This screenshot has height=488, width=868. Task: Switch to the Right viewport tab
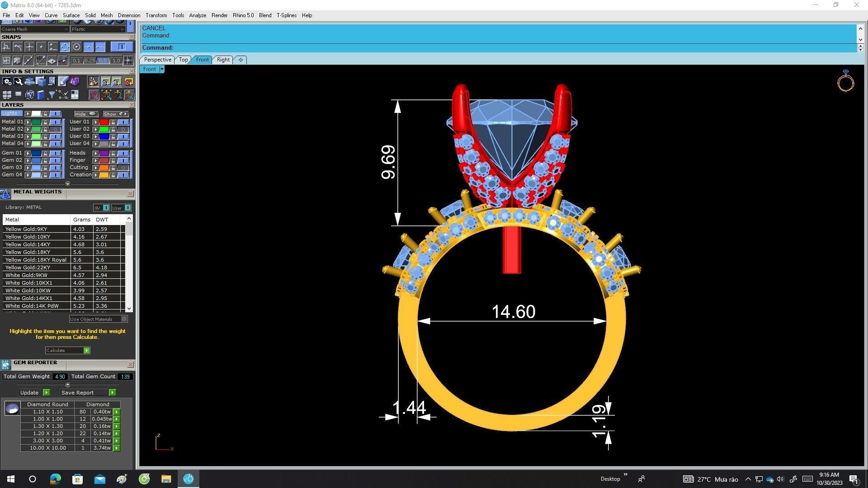tap(223, 60)
